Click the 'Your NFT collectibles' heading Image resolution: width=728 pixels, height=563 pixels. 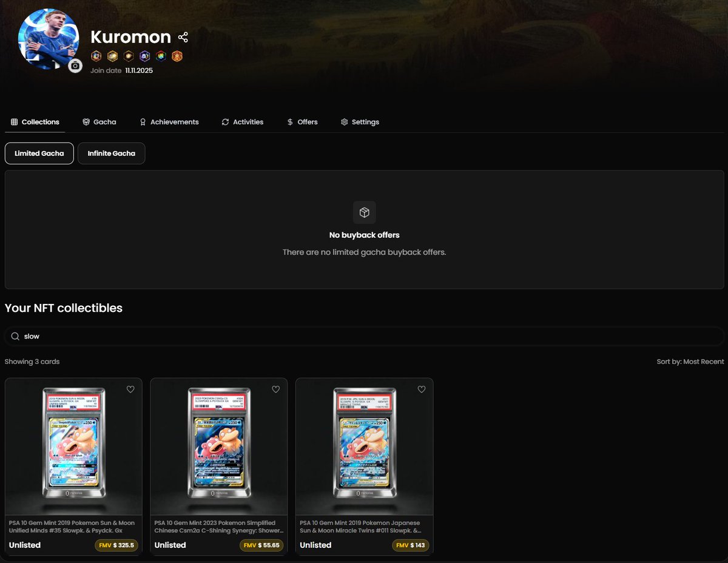(64, 308)
